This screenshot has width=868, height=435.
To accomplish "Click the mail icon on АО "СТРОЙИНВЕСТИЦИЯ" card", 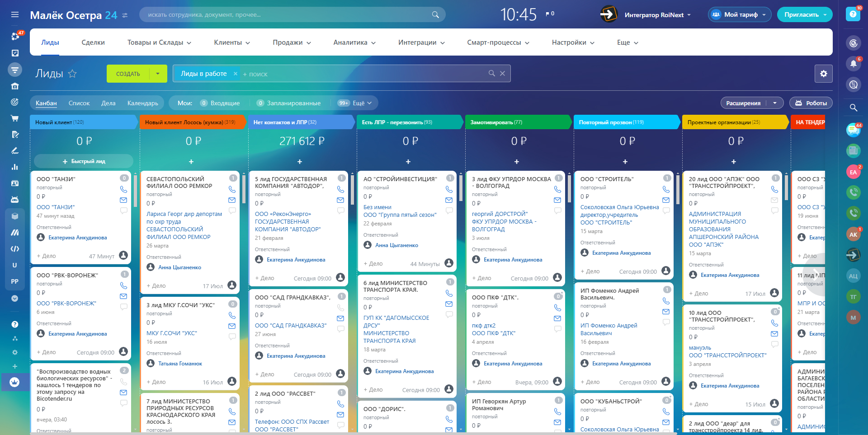I will 449,200.
